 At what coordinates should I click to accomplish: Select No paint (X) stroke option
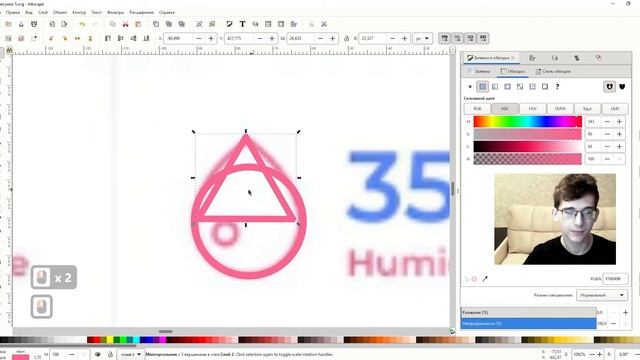point(470,87)
